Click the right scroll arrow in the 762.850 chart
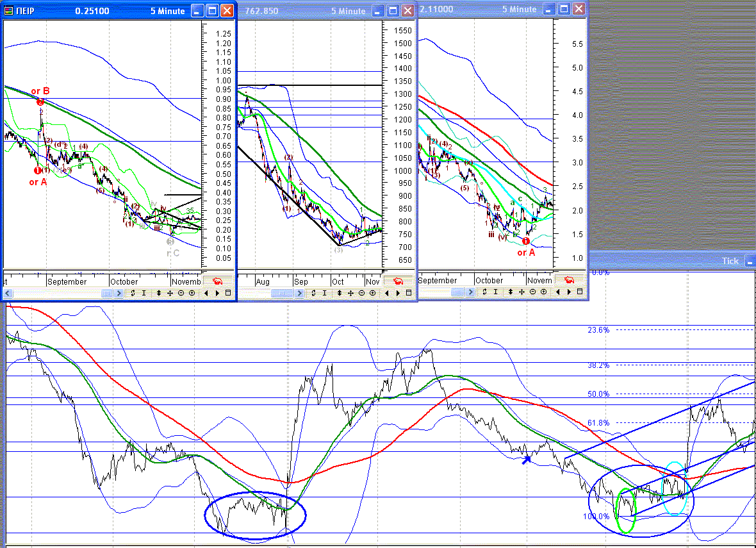 coord(299,294)
